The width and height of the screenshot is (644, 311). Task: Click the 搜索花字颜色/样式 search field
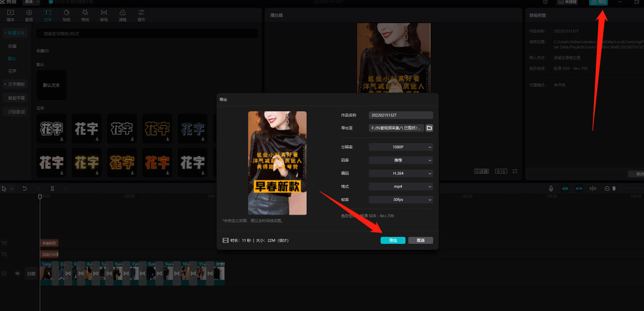click(x=147, y=33)
